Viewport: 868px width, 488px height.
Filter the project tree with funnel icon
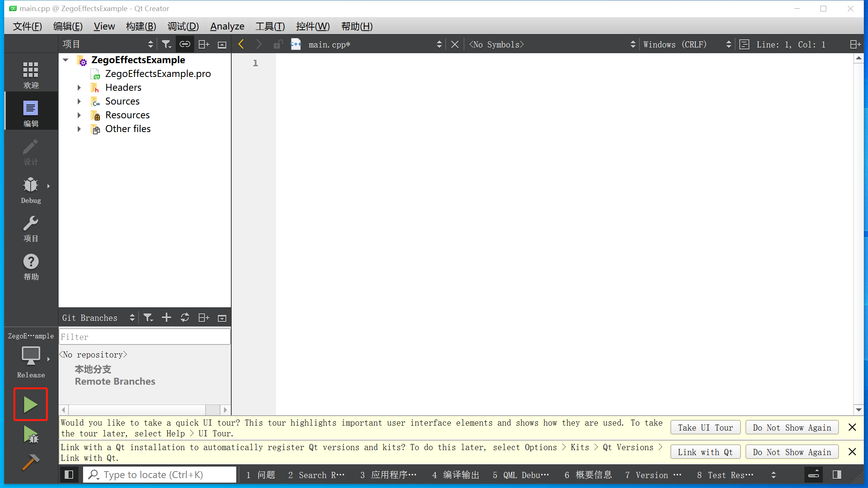click(x=166, y=44)
